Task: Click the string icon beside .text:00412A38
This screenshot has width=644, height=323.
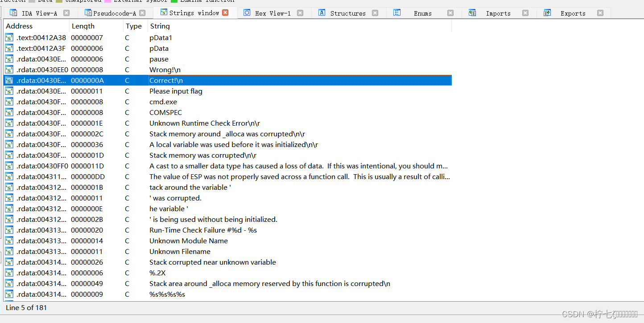Action: [x=9, y=37]
